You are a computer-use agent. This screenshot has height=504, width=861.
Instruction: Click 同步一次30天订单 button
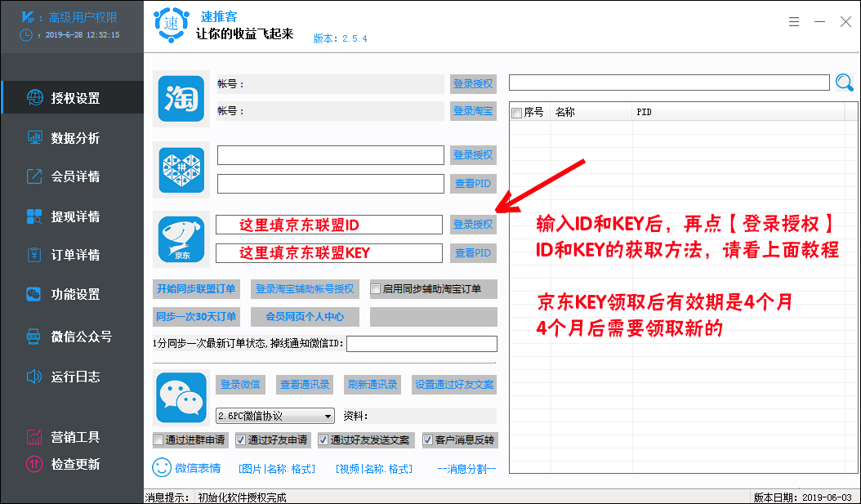point(196,317)
